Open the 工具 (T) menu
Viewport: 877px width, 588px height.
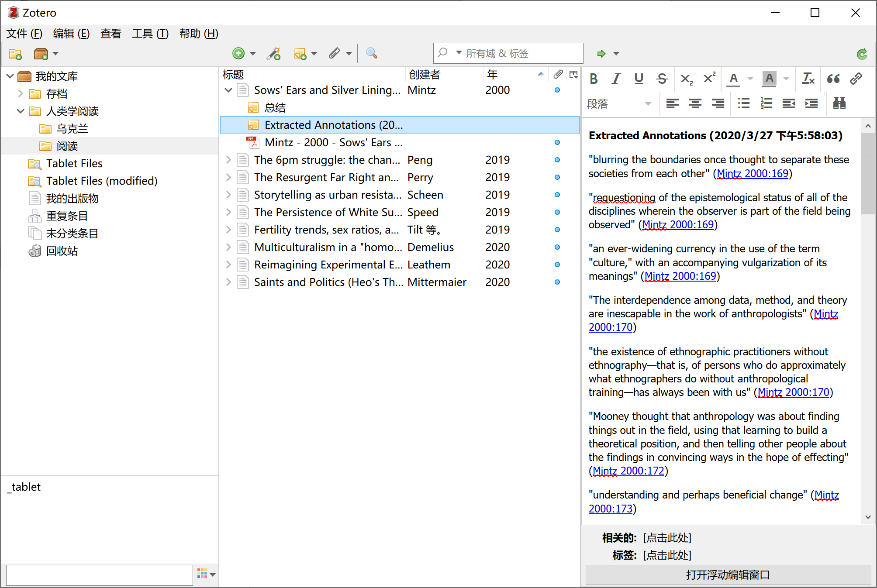(150, 34)
